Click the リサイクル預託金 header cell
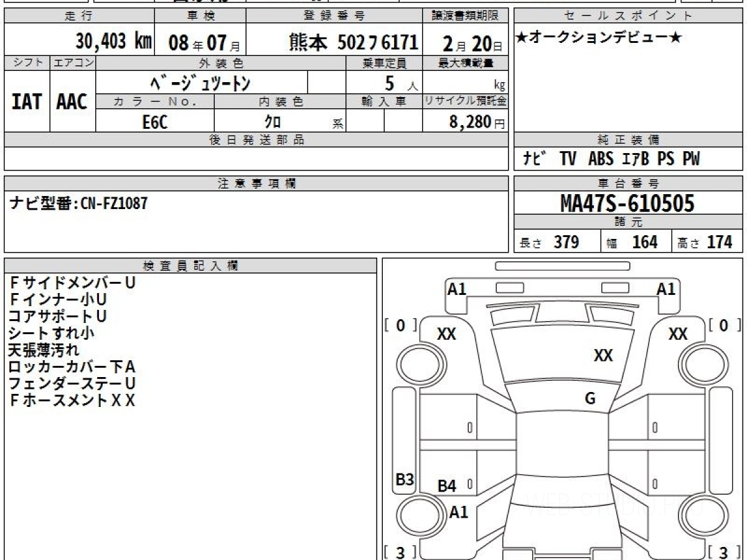This screenshot has height=560, width=747. click(x=465, y=102)
